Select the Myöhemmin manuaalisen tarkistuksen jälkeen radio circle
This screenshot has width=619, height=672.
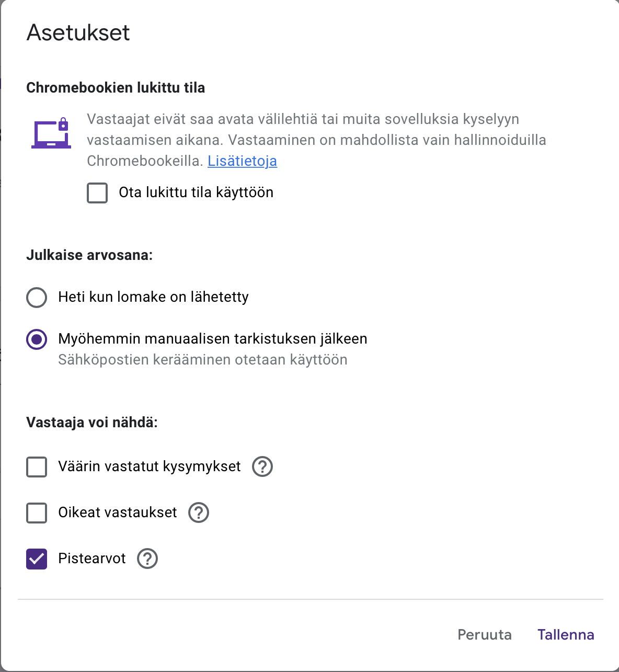pos(37,339)
